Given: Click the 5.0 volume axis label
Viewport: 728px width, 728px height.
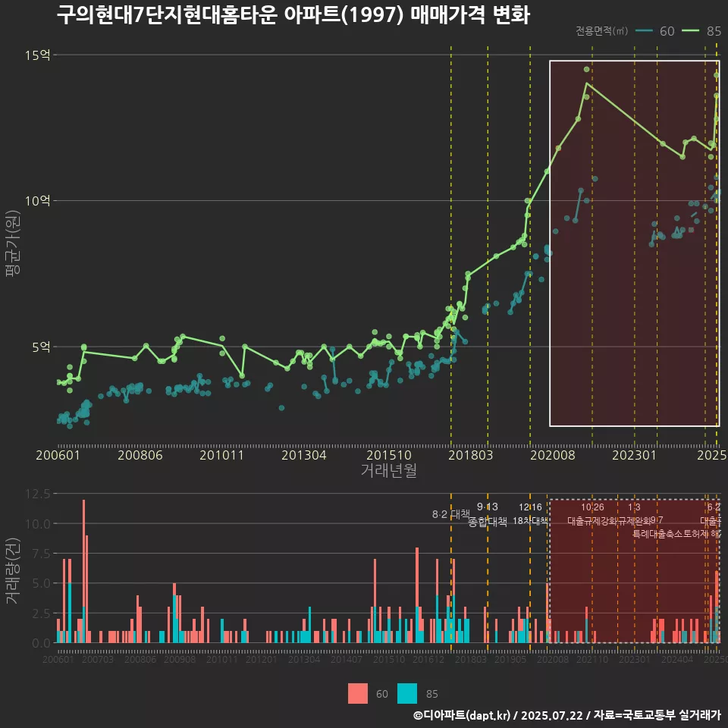Looking at the screenshot, I should point(42,583).
